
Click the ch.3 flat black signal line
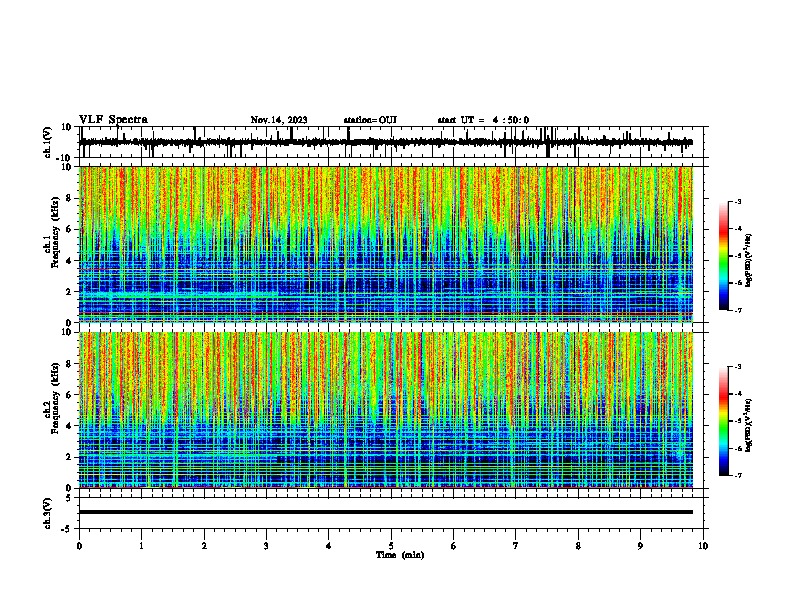tap(386, 512)
